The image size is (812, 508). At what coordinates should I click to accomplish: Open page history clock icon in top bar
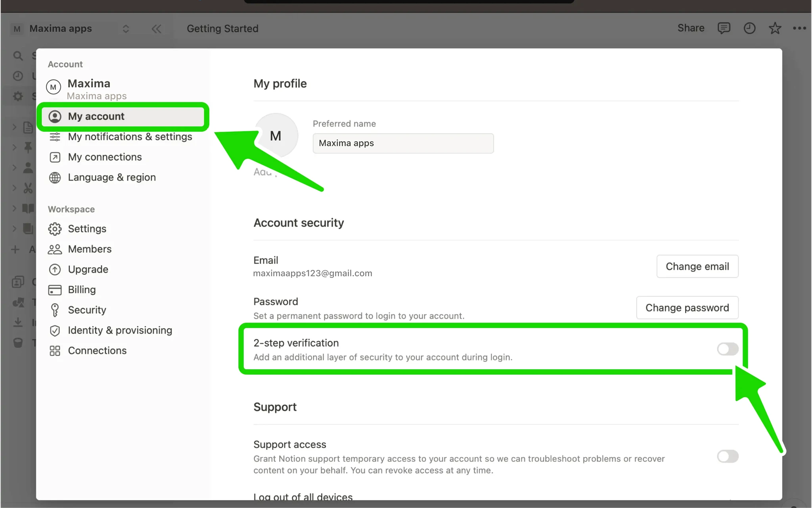749,28
